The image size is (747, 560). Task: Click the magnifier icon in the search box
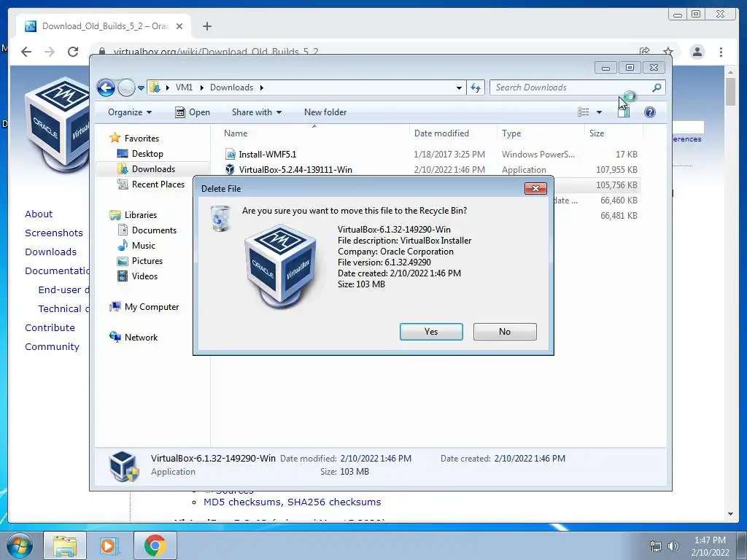pos(657,87)
